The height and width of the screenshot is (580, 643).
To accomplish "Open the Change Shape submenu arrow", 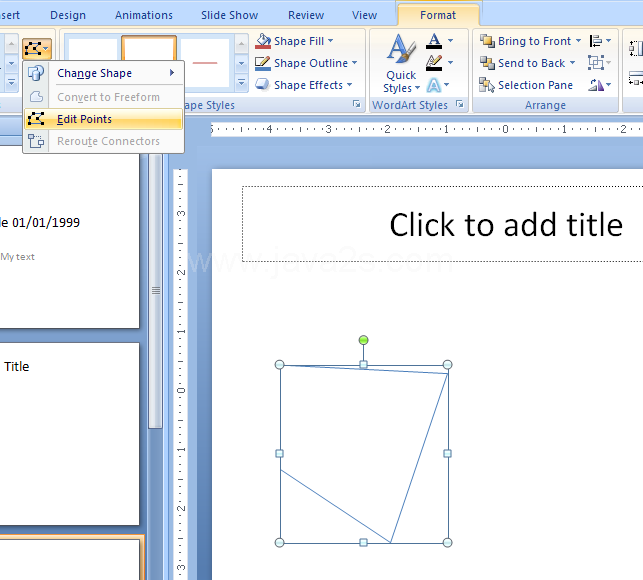I will 172,73.
